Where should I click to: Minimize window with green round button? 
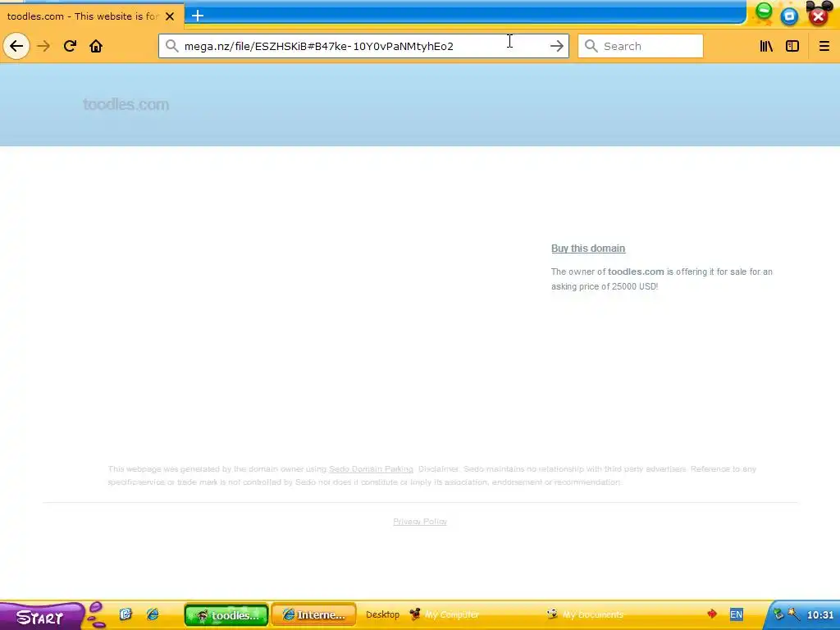coord(764,11)
